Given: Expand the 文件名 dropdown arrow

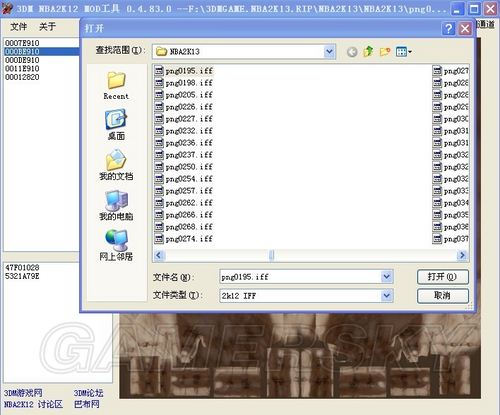Looking at the screenshot, I should 387,277.
